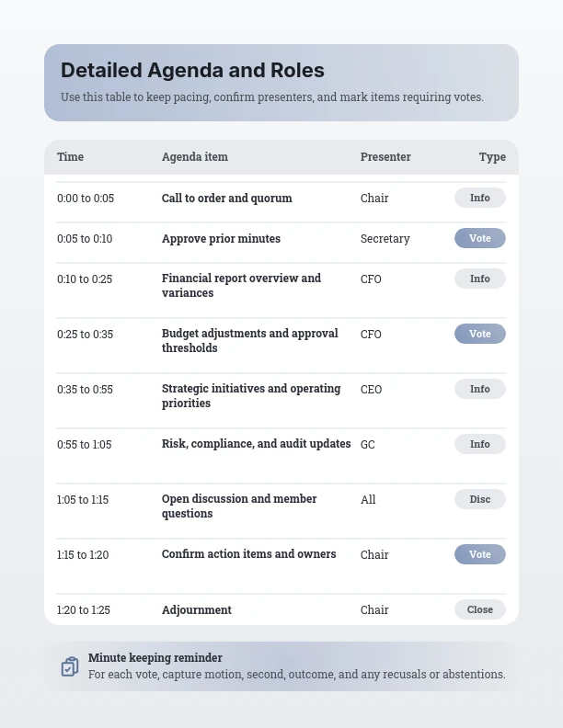This screenshot has height=728, width=563.
Task: Click the Info badge for Call to order
Action: click(479, 198)
